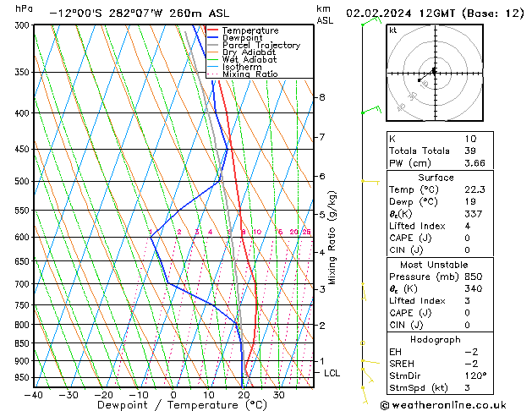Click the yellow wind barb at 900 hPa
532x411 pixels.
click(370, 362)
